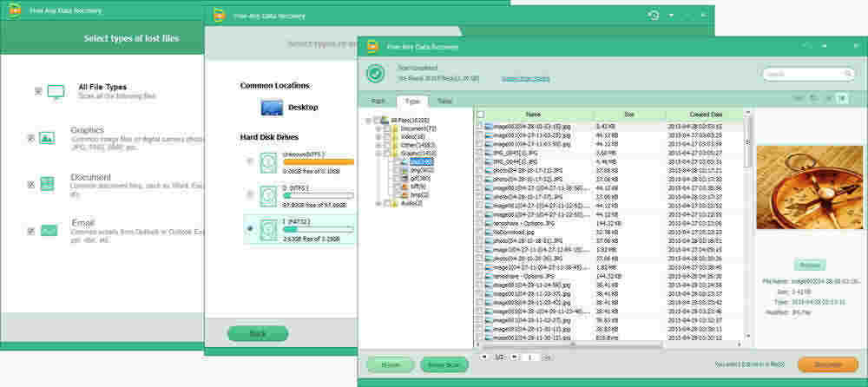This screenshot has height=387, width=868.
Task: Go to the next page of results
Action: (x=514, y=357)
